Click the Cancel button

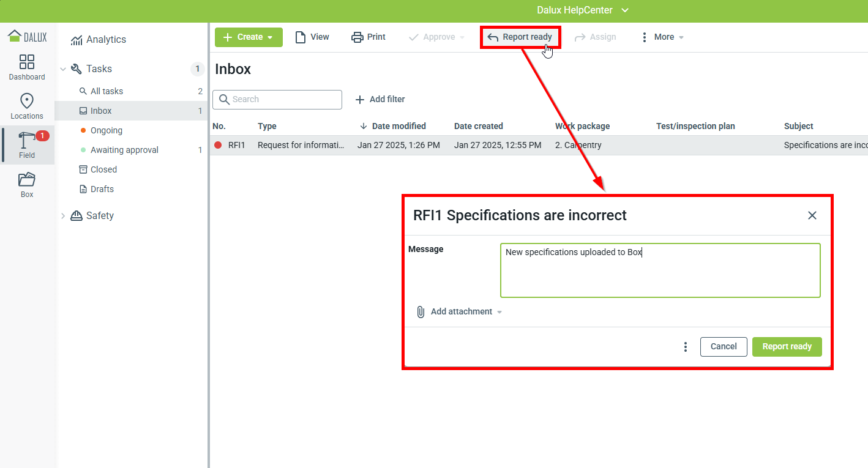coord(723,347)
